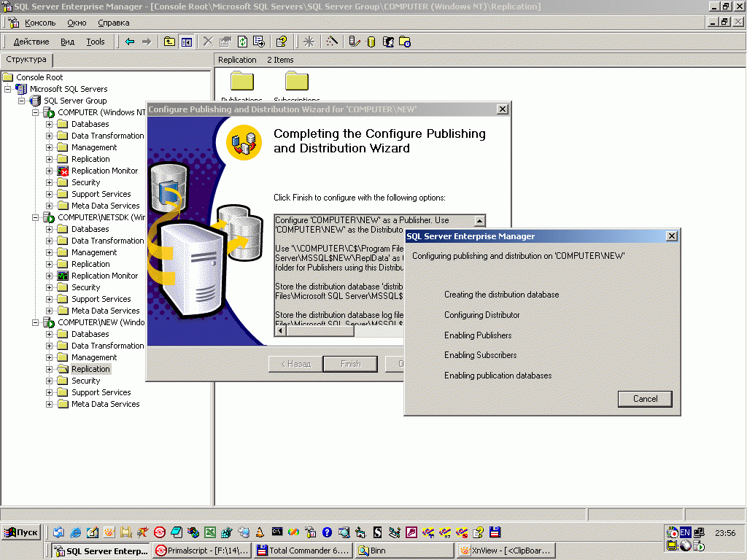This screenshot has height=560, width=747.
Task: Click the New Database cylinder icon
Action: tap(371, 42)
